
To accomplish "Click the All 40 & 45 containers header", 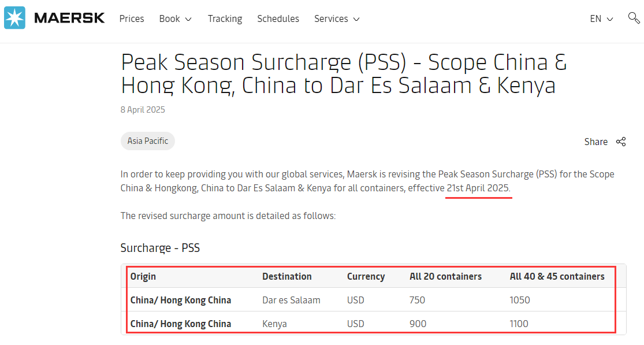I will click(x=557, y=276).
